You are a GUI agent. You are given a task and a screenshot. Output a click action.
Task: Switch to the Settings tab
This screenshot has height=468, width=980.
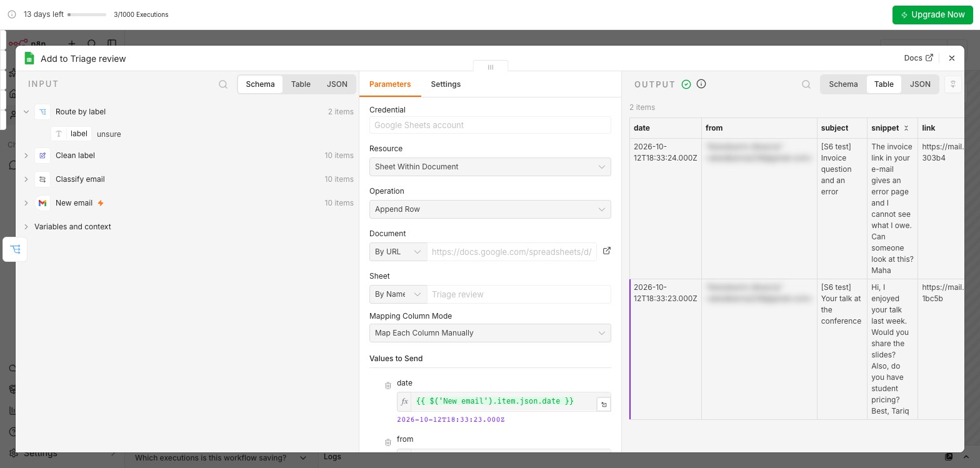(x=446, y=84)
